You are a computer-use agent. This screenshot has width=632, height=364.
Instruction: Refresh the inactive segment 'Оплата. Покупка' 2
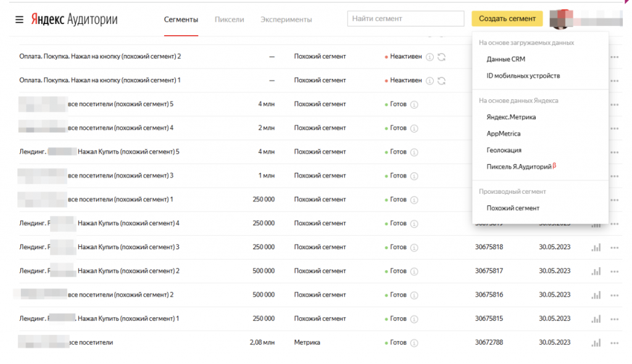click(442, 57)
